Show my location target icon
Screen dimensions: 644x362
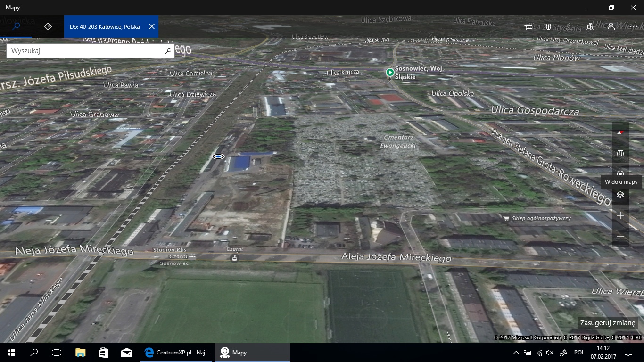tap(620, 173)
